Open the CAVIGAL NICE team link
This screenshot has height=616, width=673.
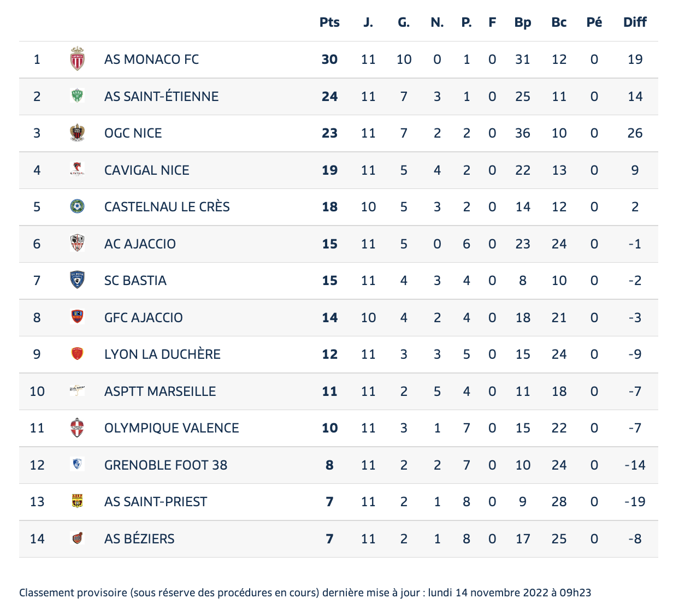click(146, 170)
